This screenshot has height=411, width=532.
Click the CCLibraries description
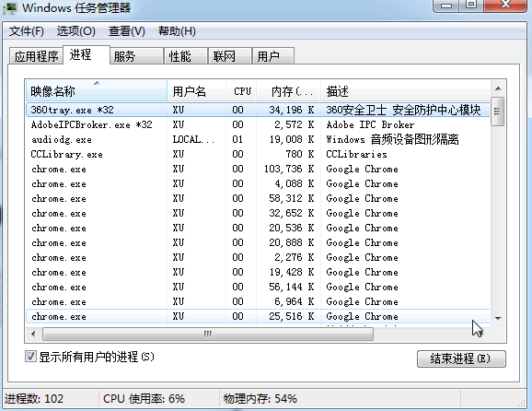click(x=356, y=154)
